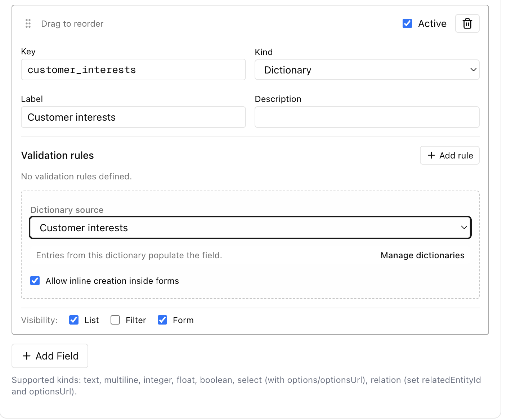Enable the Filter visibility checkbox
The width and height of the screenshot is (520, 420).
point(115,320)
